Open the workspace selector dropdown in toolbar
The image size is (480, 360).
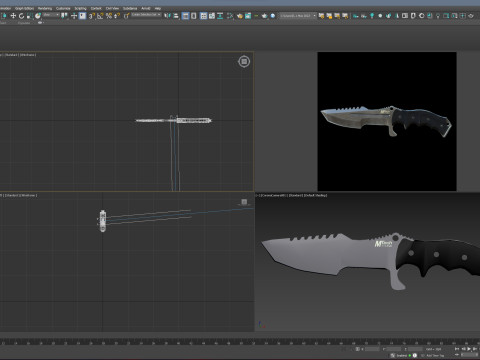[x=298, y=16]
